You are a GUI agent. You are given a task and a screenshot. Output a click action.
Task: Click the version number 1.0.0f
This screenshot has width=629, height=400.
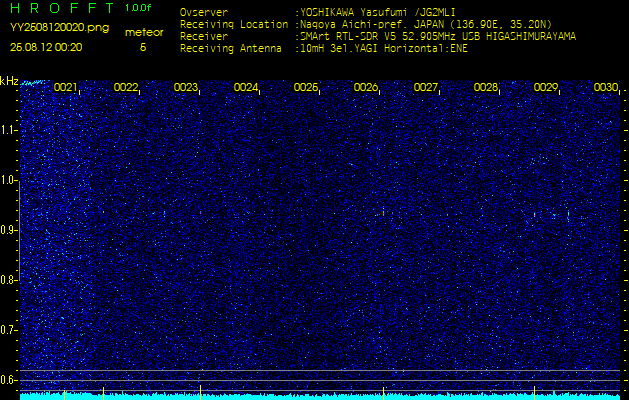[138, 8]
